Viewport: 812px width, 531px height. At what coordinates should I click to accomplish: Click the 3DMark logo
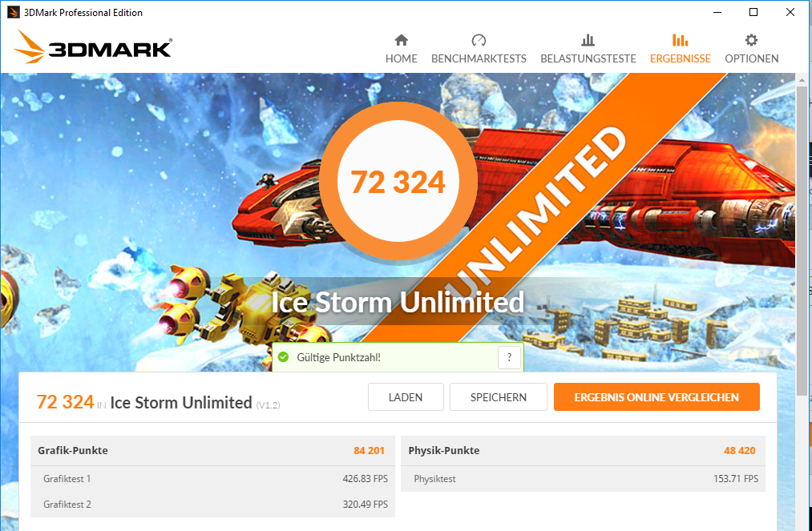(93, 47)
